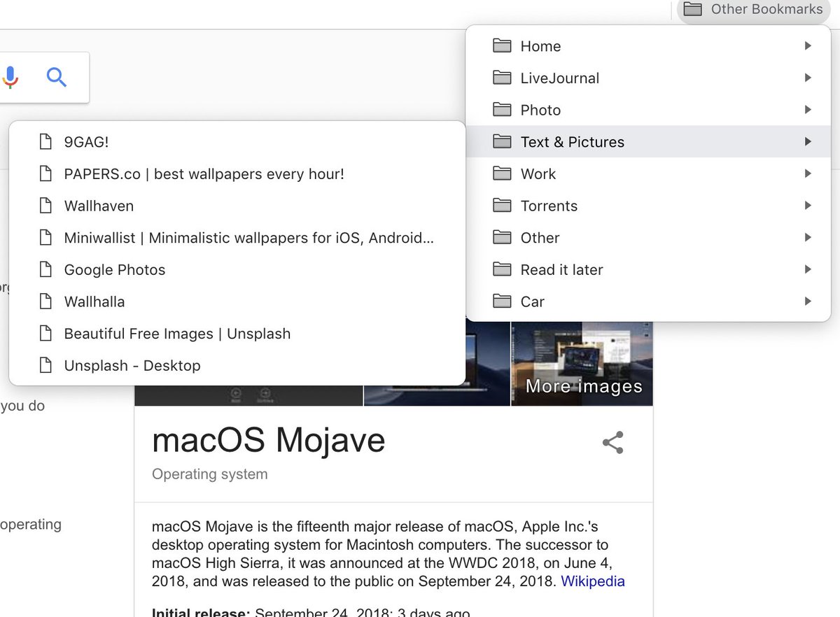Click the folder icon in Other Bookmarks button
This screenshot has height=617, width=840.
[x=692, y=9]
